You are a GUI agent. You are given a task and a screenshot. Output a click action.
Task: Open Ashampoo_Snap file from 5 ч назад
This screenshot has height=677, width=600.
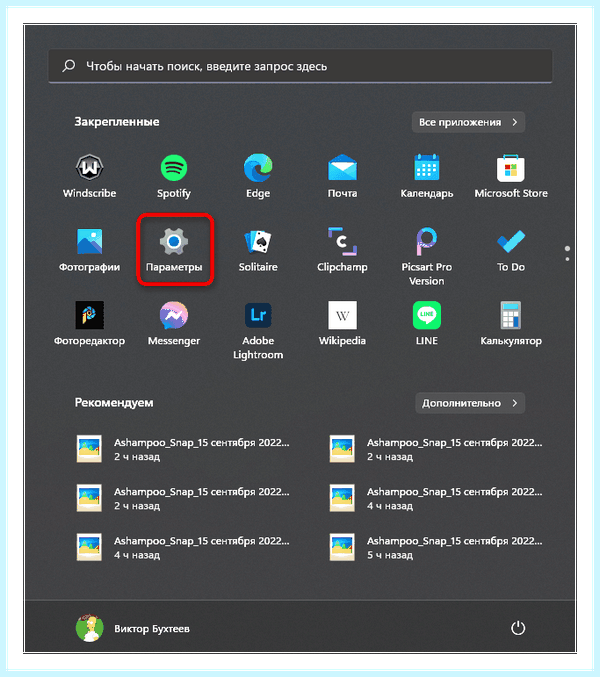coord(436,547)
